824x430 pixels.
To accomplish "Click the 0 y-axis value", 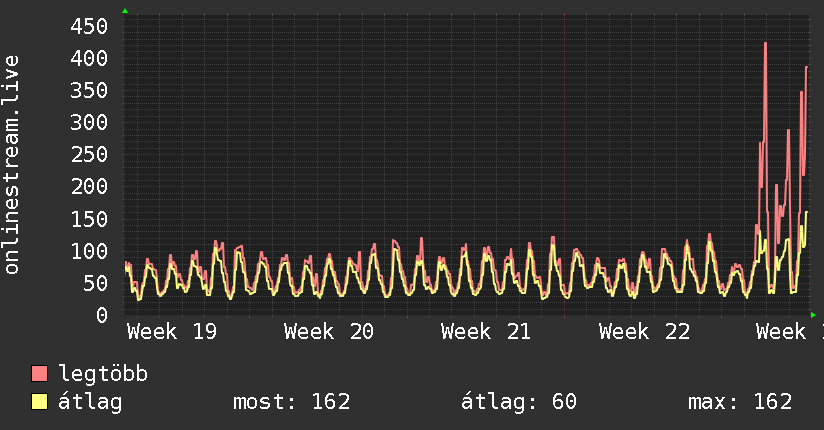I will coord(102,315).
